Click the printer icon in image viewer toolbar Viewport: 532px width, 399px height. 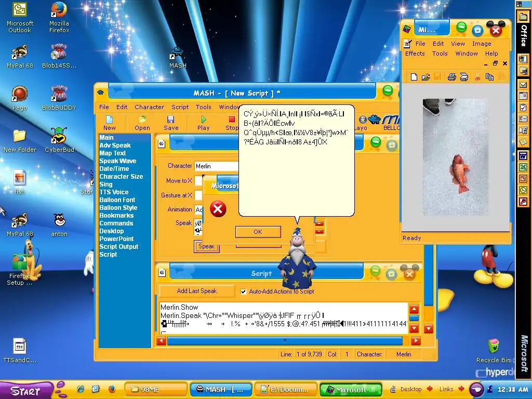click(x=451, y=77)
